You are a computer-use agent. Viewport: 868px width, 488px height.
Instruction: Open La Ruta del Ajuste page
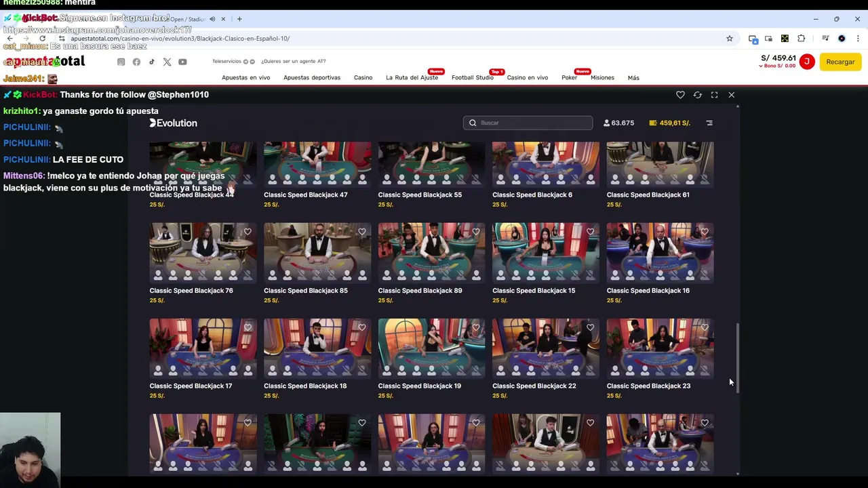pos(412,77)
